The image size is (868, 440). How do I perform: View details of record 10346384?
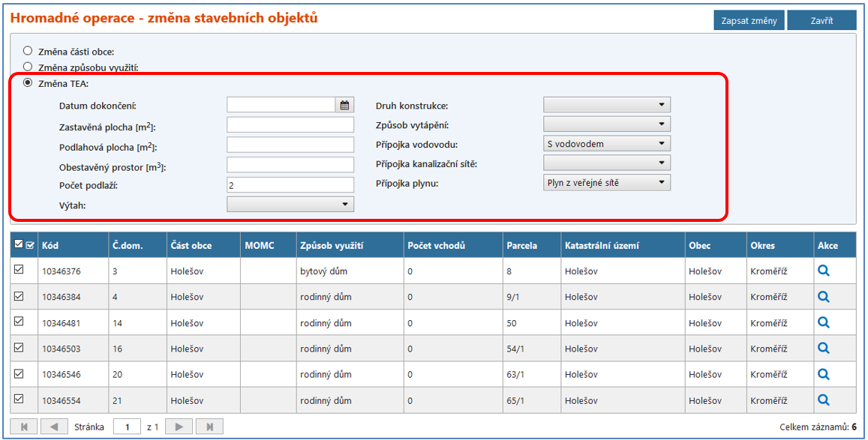tap(823, 297)
